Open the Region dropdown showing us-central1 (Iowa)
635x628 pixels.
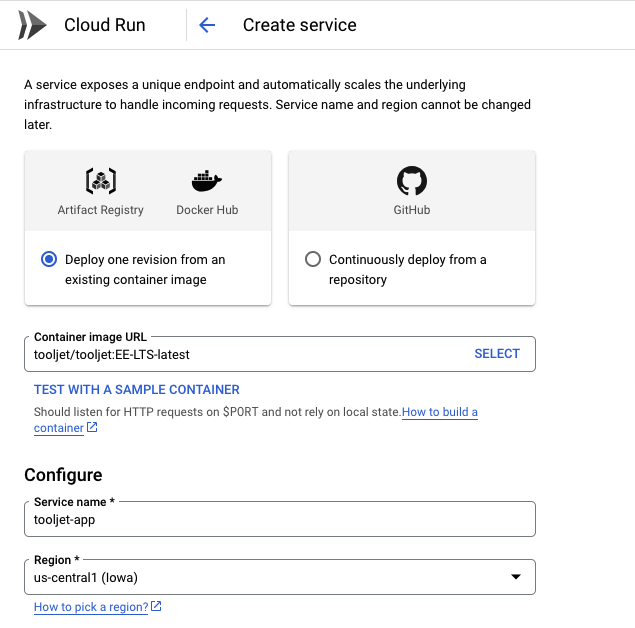click(270, 577)
